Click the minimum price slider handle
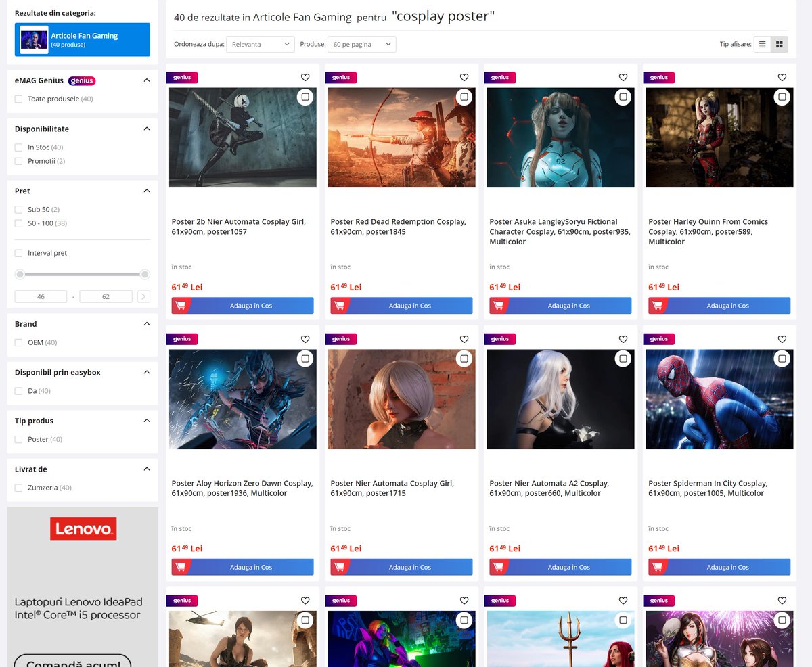The width and height of the screenshot is (812, 667). pos(20,274)
